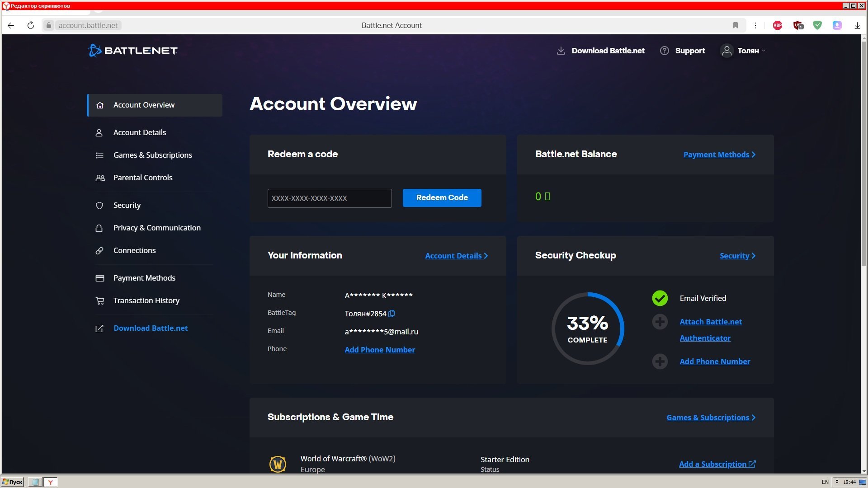Click header Download Battle.net arrow icon
868x488 pixels.
(x=561, y=51)
